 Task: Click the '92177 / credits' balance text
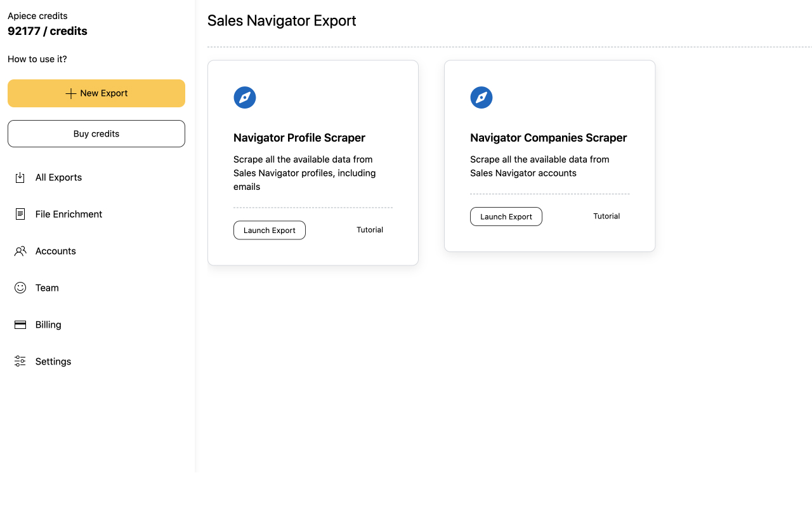coord(48,31)
